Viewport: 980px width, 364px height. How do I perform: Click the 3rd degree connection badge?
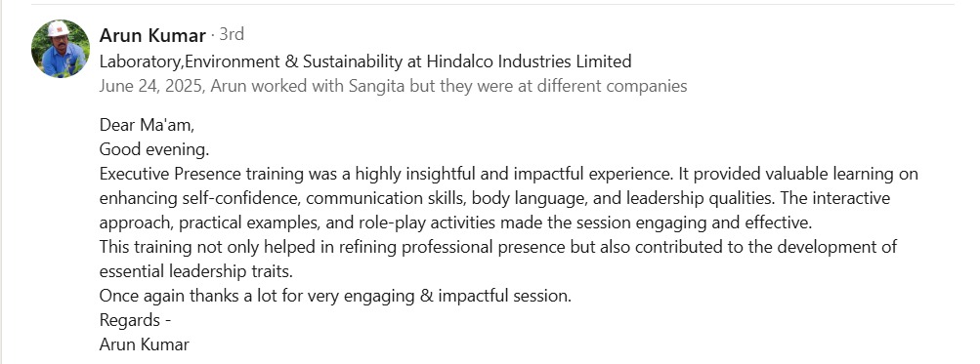232,34
